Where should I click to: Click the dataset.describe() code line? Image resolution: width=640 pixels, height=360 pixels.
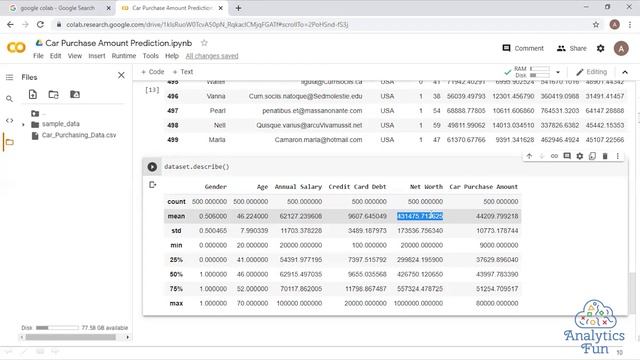197,167
